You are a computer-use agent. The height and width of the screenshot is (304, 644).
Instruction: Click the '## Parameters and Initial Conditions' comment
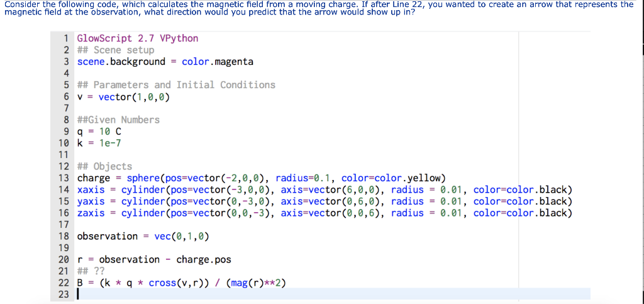point(176,85)
